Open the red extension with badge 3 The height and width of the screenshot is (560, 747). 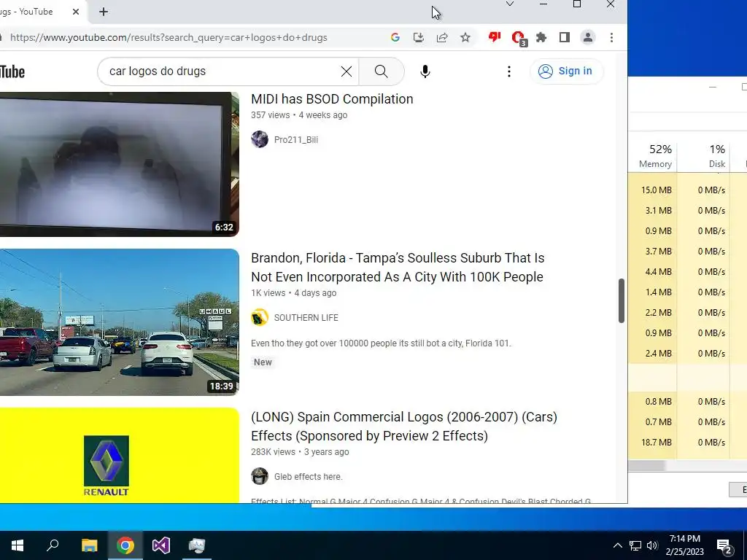(519, 38)
